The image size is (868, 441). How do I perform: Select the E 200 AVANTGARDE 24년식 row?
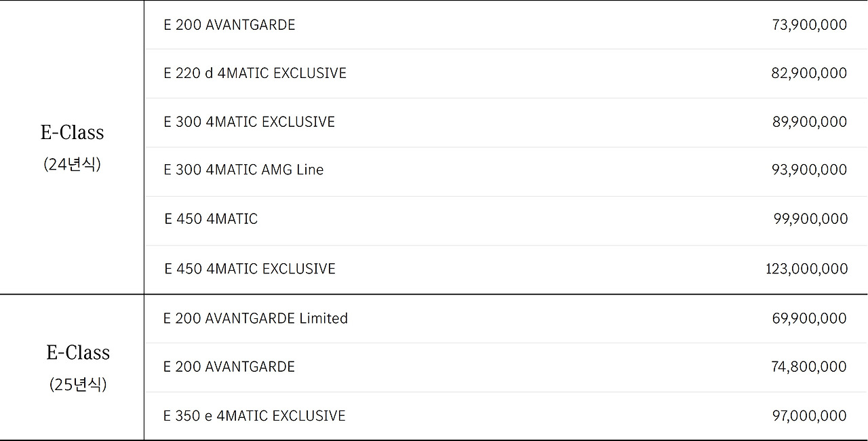(506, 25)
